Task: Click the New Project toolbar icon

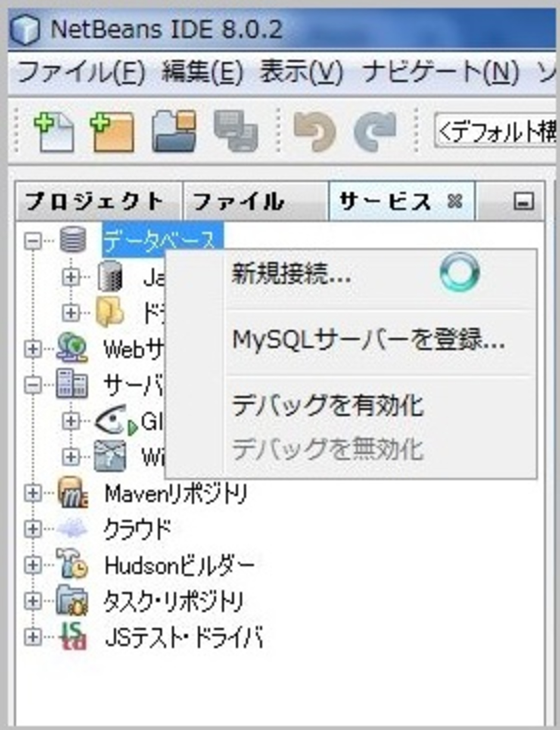Action: coord(112,132)
